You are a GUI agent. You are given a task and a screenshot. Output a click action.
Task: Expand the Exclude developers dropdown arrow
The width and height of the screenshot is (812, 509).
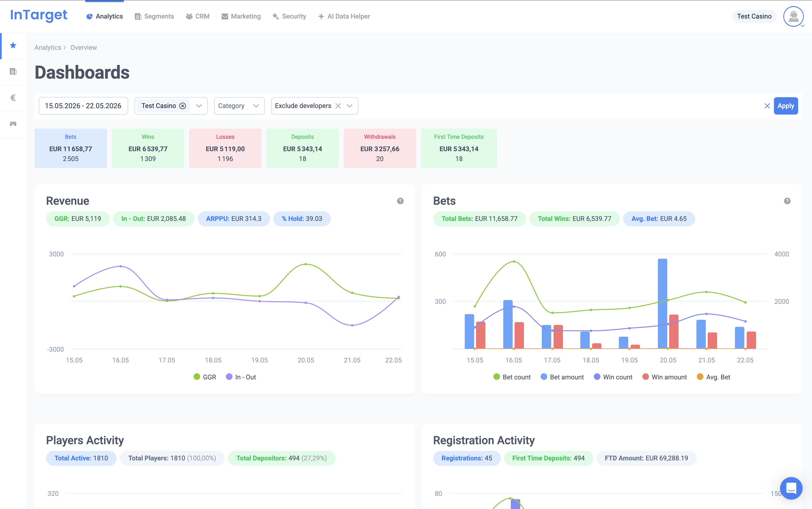point(350,106)
